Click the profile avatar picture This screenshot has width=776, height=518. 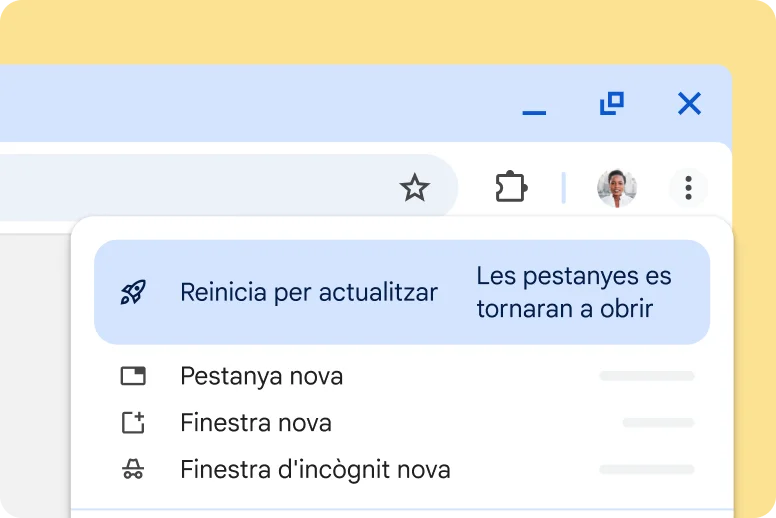coord(616,187)
